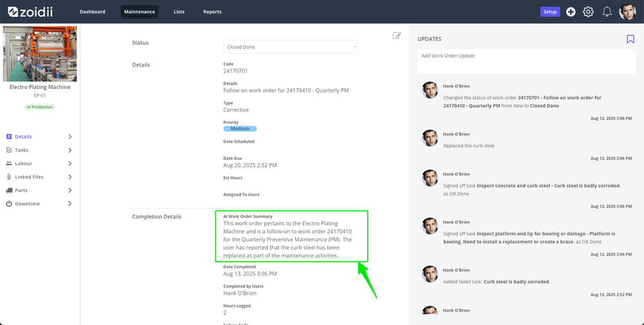Screen dimensions: 644x325
Task: Select the Tasks sidebar item
Action: click(39, 150)
